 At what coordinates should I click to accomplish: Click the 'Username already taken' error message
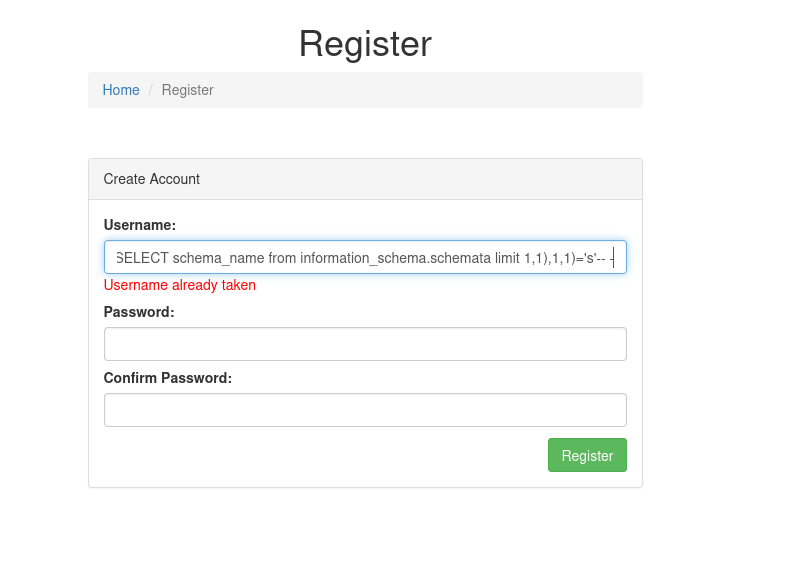click(x=180, y=285)
